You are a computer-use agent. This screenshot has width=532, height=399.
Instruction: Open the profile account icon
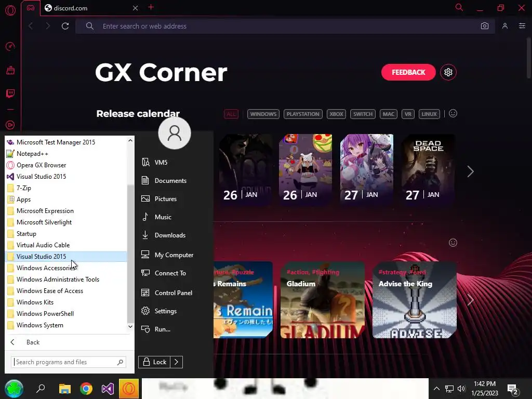tap(505, 26)
